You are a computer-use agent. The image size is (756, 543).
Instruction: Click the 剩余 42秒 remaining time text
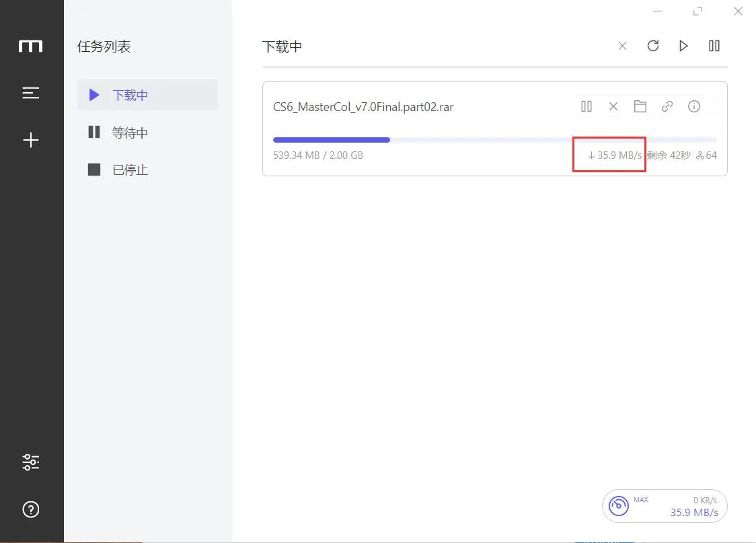click(669, 155)
